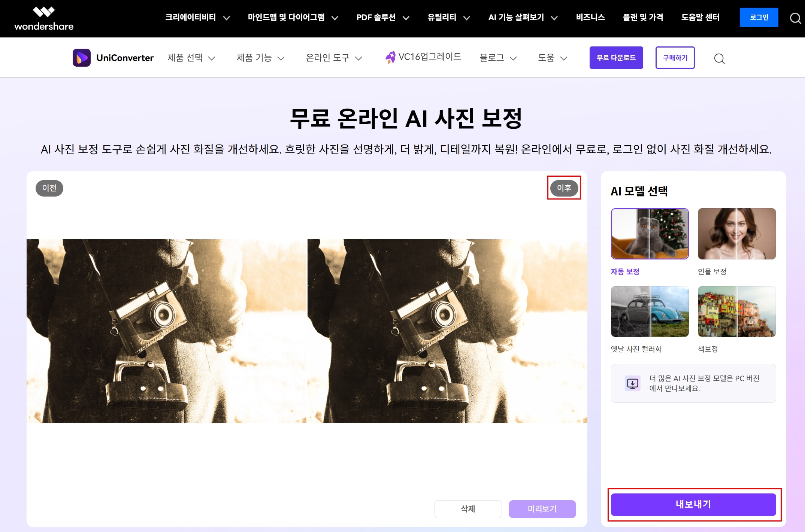Open the 플랜 및 가격 menu item
The width and height of the screenshot is (805, 532).
click(x=642, y=18)
